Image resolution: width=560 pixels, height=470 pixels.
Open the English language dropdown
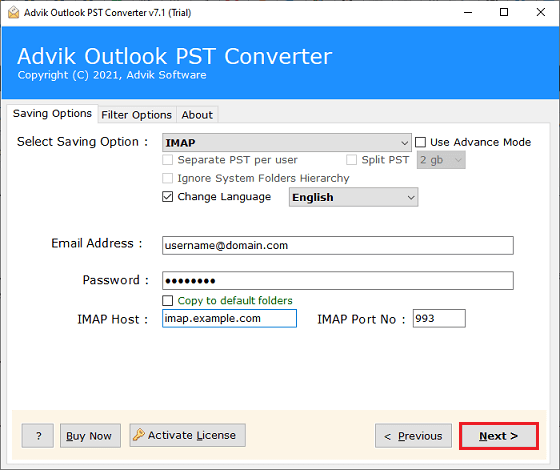tap(353, 197)
